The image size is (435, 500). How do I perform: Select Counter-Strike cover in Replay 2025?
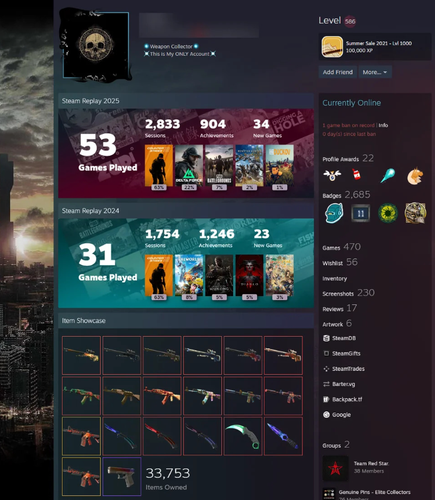pos(159,166)
